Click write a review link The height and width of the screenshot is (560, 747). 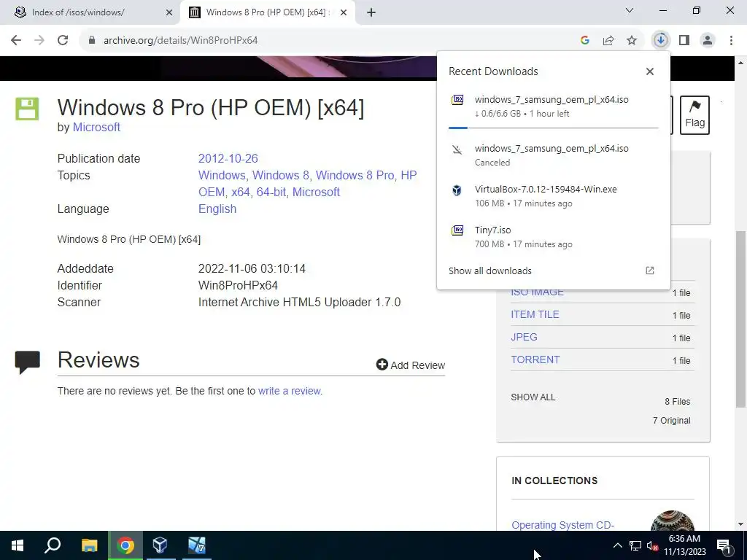(x=289, y=391)
